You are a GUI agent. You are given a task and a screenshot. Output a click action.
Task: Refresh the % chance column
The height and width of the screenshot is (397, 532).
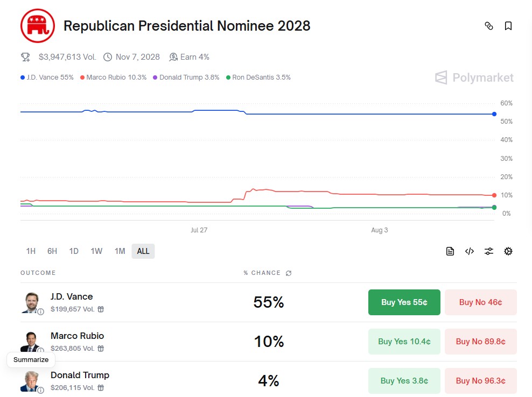click(289, 273)
